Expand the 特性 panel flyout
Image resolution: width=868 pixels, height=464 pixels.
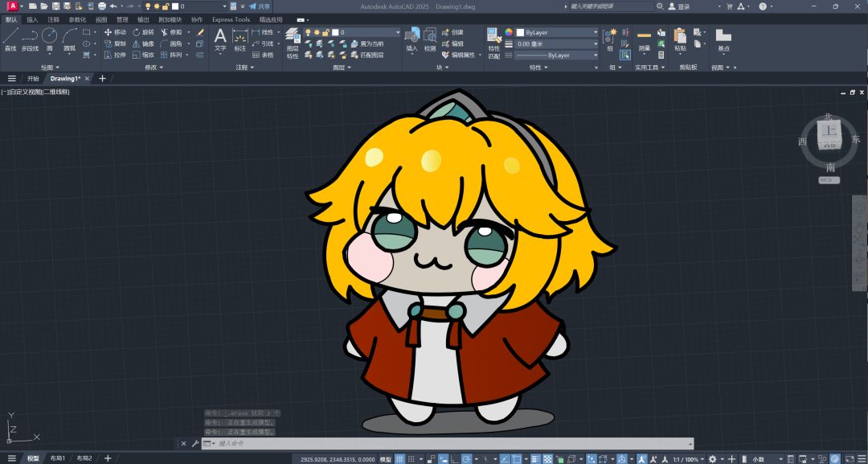[x=538, y=67]
